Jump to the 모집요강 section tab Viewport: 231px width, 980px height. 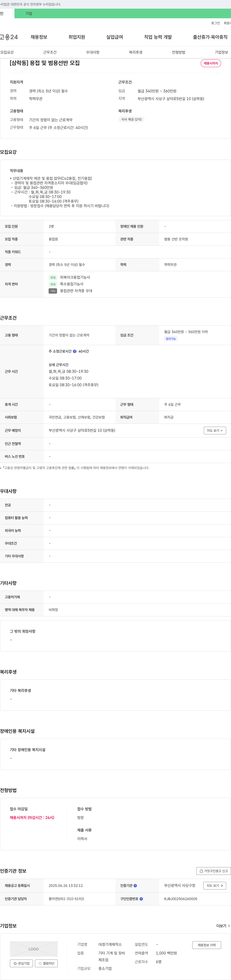(7, 52)
